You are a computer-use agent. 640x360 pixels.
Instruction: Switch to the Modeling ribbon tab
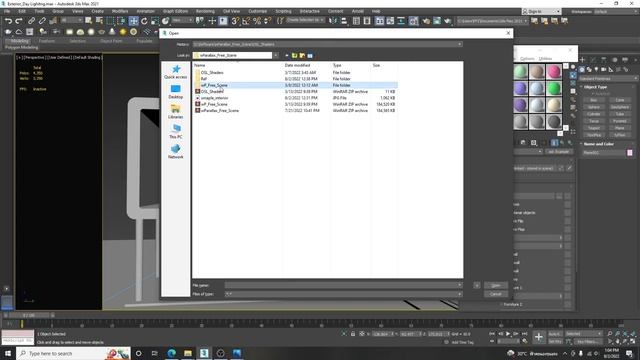click(x=19, y=41)
